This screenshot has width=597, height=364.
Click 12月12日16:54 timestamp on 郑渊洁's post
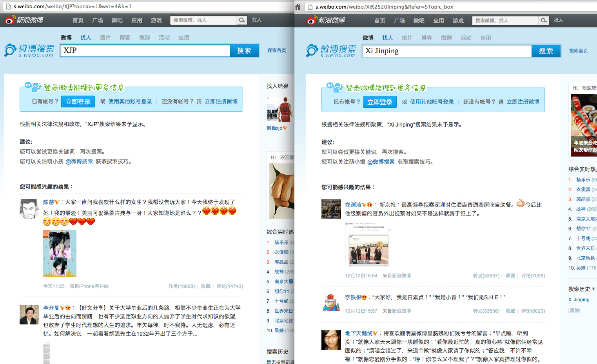(x=361, y=276)
